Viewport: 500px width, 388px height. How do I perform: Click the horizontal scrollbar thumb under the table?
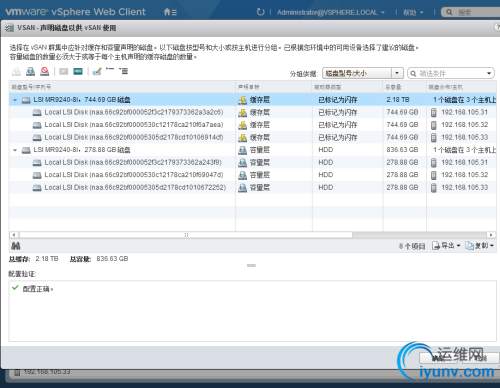tap(186, 235)
